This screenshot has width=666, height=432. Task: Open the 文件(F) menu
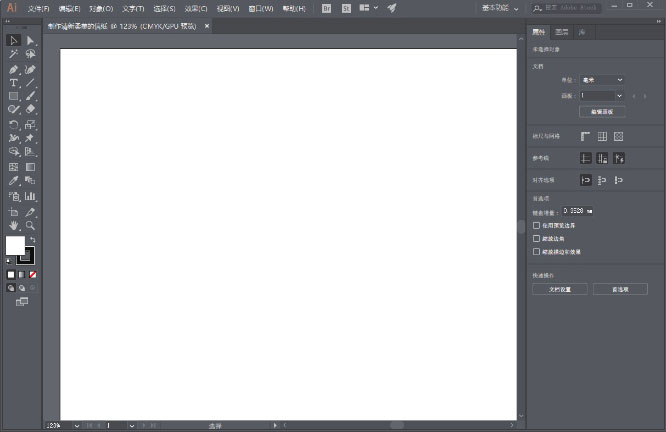point(39,8)
